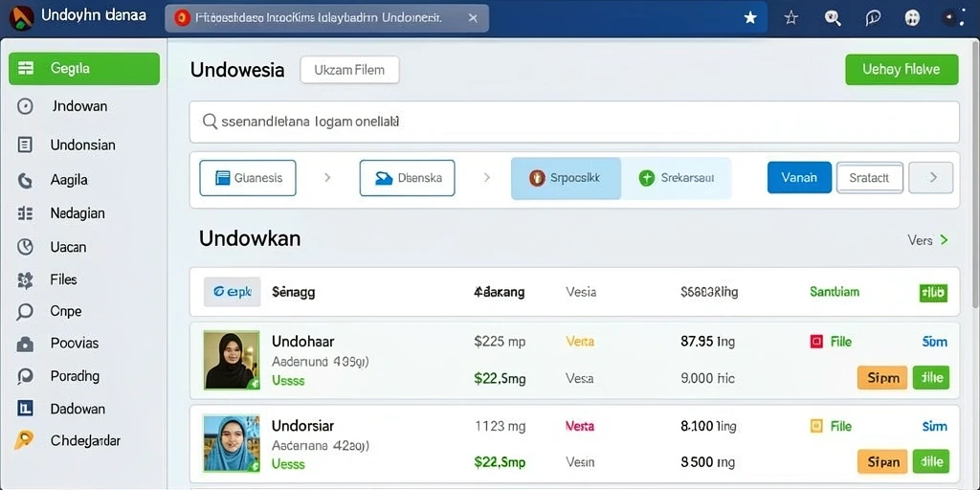Click the blue square icon next to Dadowan
This screenshot has height=490, width=980.
click(25, 409)
